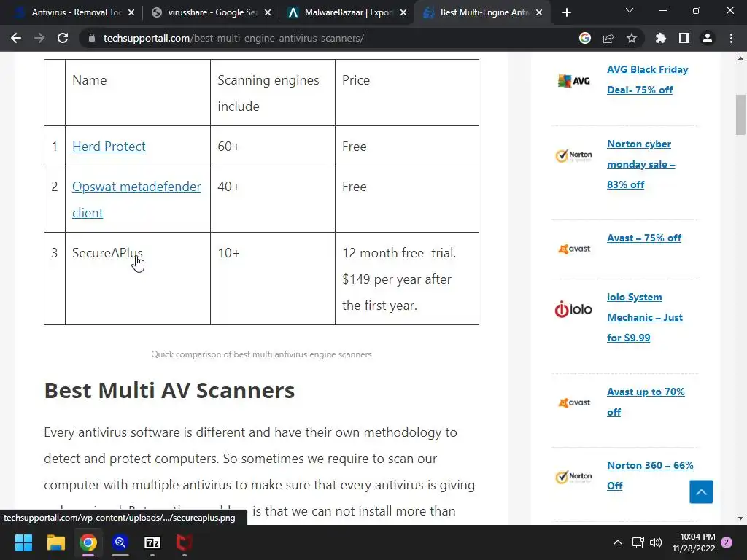
Task: Open the red McAfee taskbar icon
Action: (x=185, y=542)
